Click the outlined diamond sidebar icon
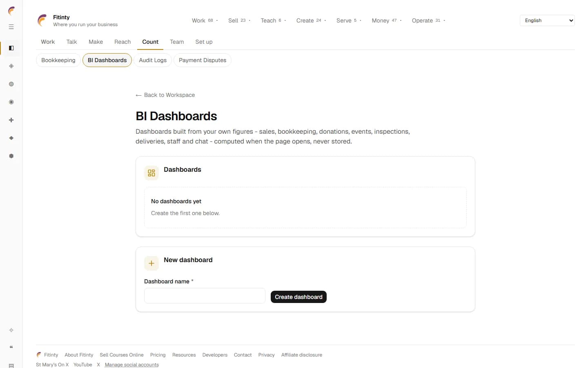 [x=11, y=66]
